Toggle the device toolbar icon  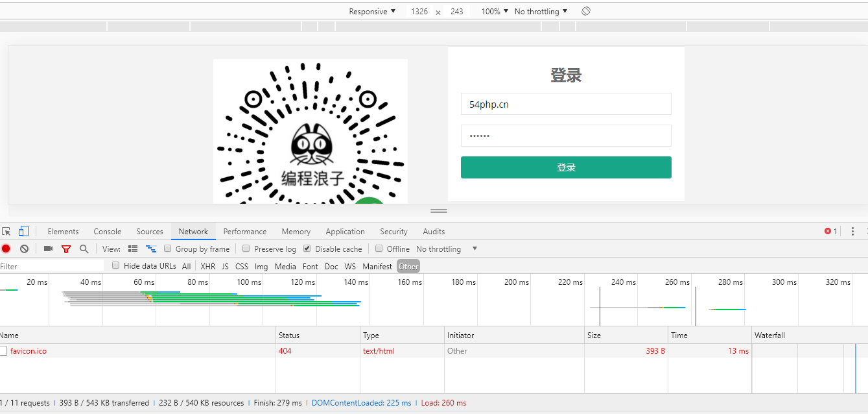pos(23,231)
